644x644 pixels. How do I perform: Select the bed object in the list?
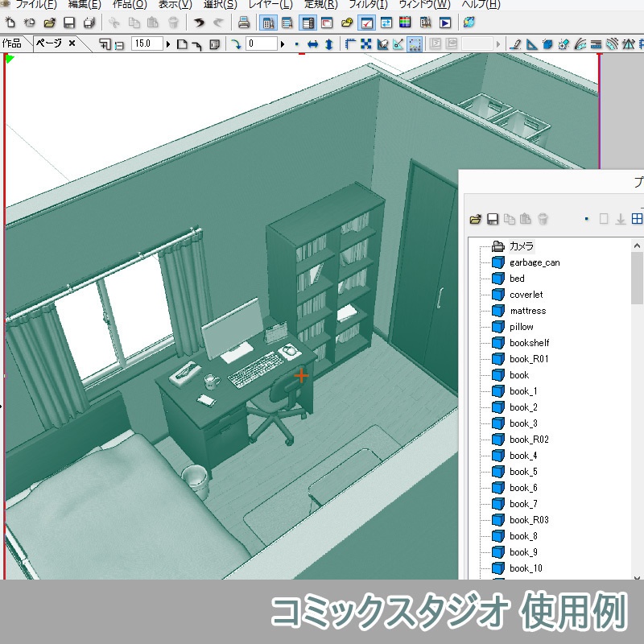pos(518,279)
